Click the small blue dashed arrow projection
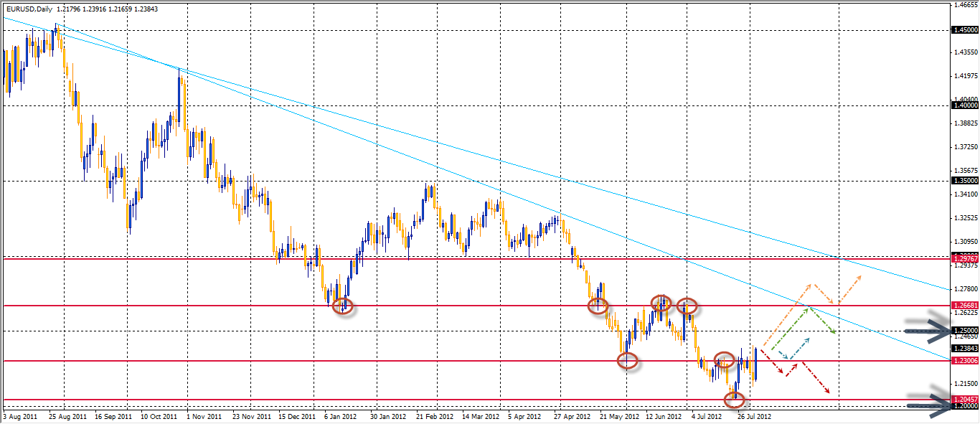Image resolution: width=980 pixels, height=424 pixels. (x=794, y=348)
